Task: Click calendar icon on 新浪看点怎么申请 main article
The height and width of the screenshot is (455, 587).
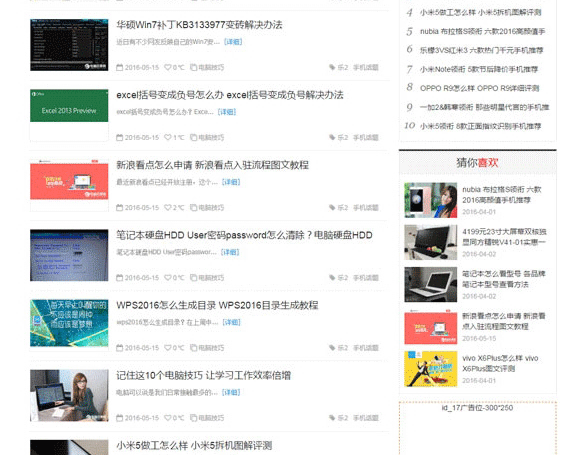Action: click(x=119, y=207)
